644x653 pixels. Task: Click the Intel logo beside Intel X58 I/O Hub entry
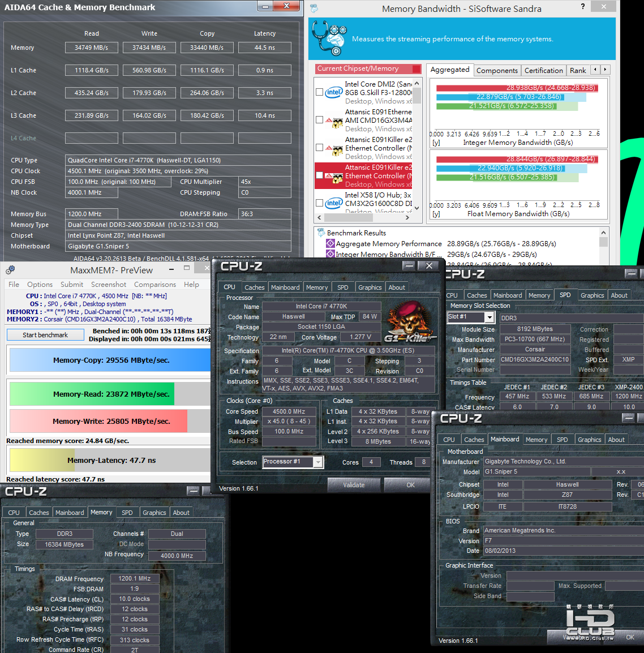334,203
